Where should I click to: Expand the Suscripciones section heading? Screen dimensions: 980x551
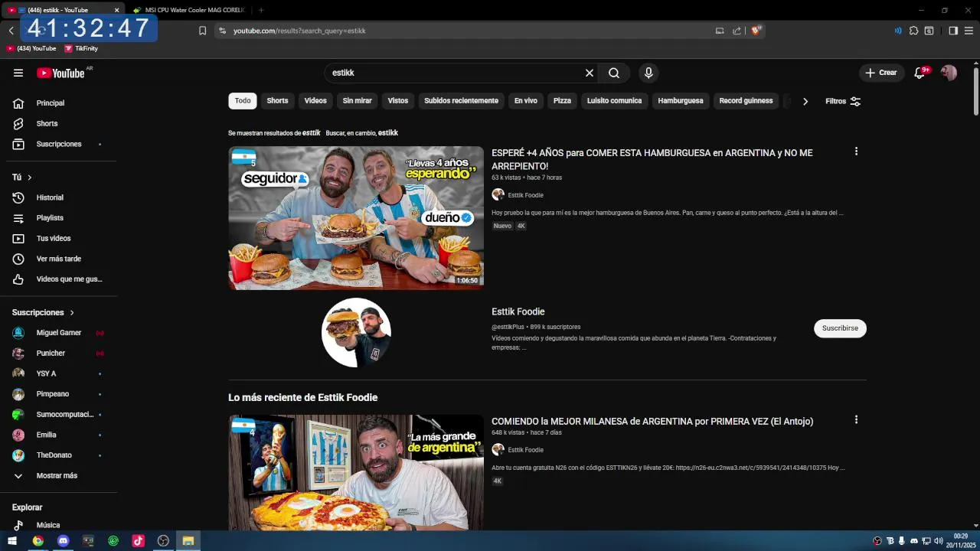pyautogui.click(x=43, y=312)
